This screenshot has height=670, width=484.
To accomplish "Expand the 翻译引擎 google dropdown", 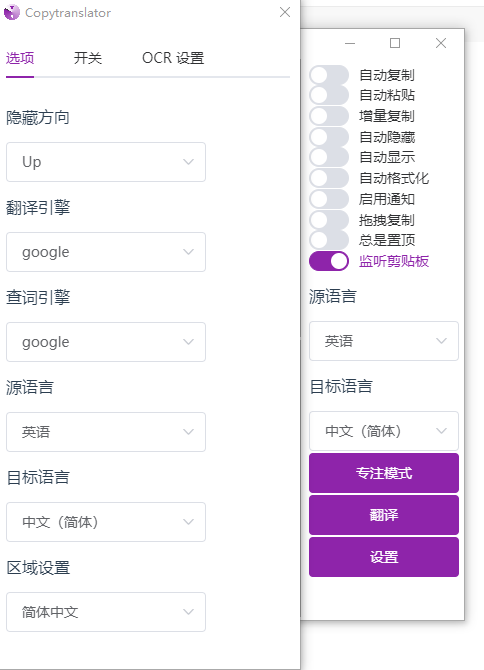I will (106, 252).
